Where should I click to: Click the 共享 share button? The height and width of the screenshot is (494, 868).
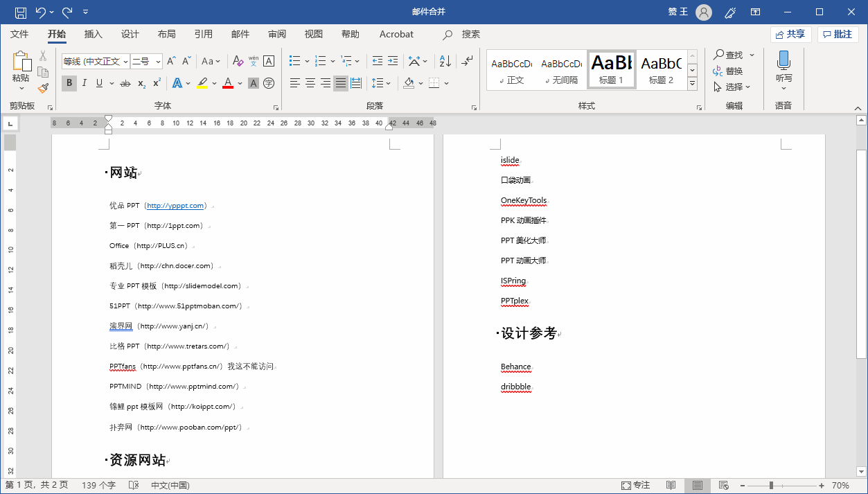pyautogui.click(x=790, y=34)
